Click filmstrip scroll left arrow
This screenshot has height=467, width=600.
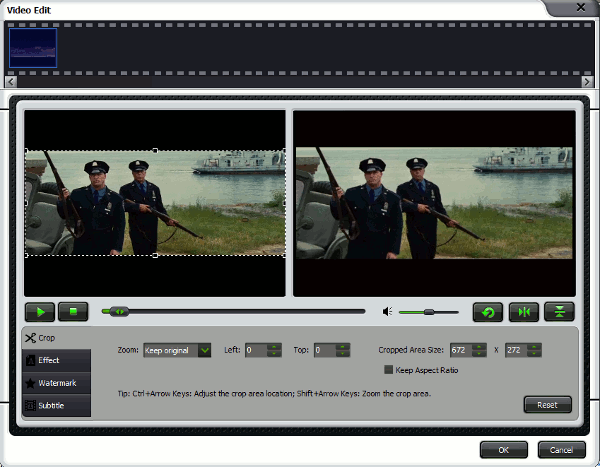coord(11,82)
